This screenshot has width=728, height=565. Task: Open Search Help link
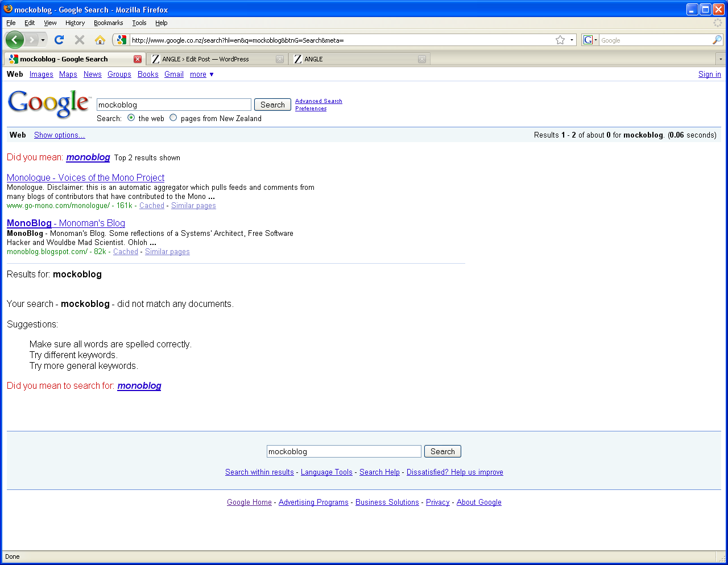[379, 472]
